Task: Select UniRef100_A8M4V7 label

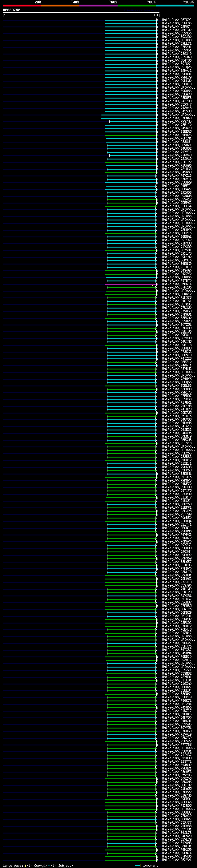Action: tap(177, 189)
